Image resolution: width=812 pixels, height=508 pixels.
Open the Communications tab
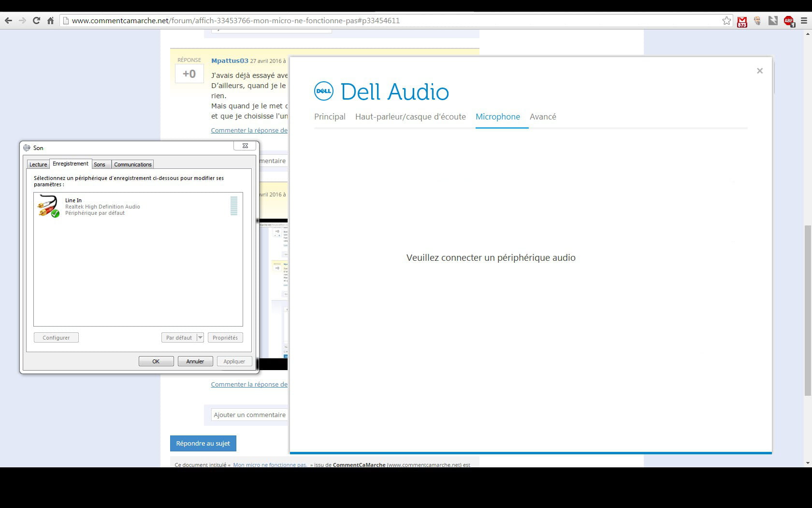tap(132, 164)
